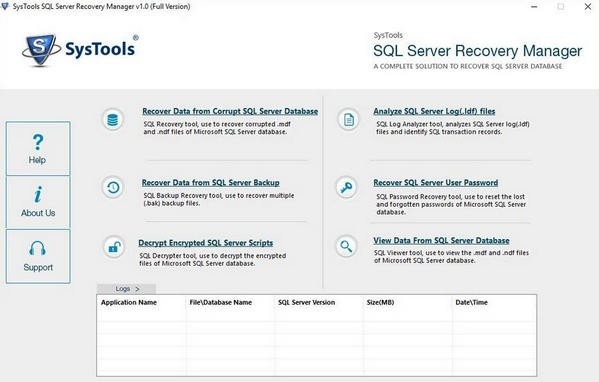Click the SysTools shield logo
This screenshot has height=382, width=599.
(x=40, y=50)
